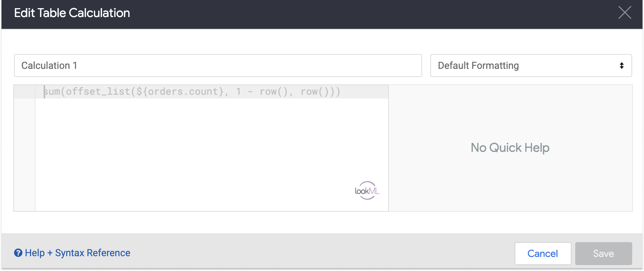Click the sum function in the expression
The width and height of the screenshot is (644, 271).
[52, 91]
